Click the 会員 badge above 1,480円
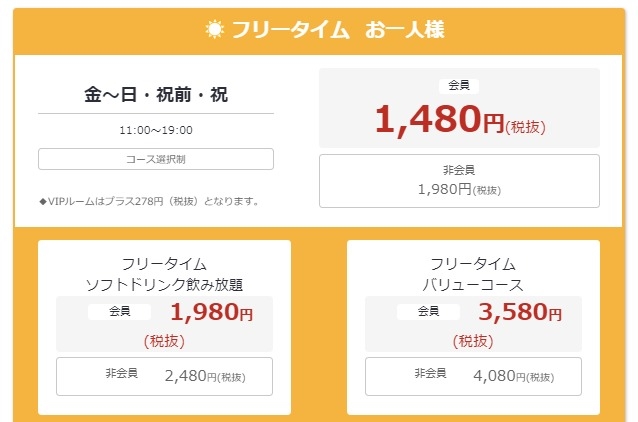This screenshot has width=638, height=422. coord(458,86)
